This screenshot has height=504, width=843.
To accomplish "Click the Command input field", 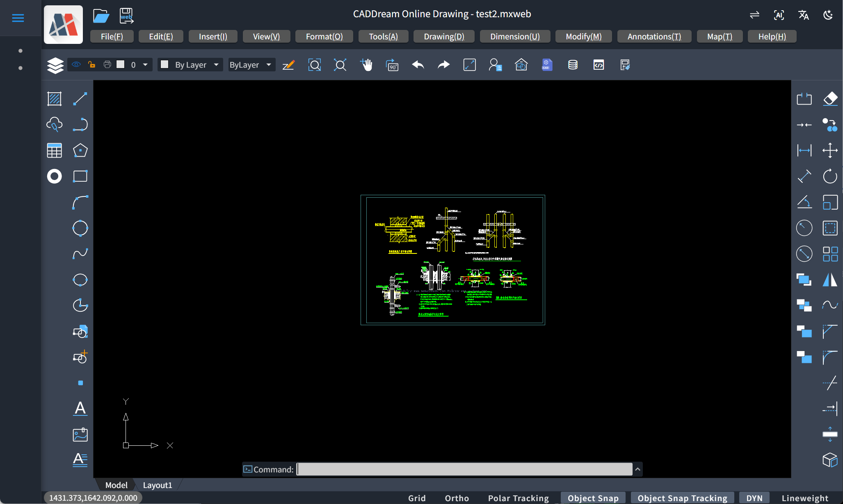I will (x=464, y=469).
